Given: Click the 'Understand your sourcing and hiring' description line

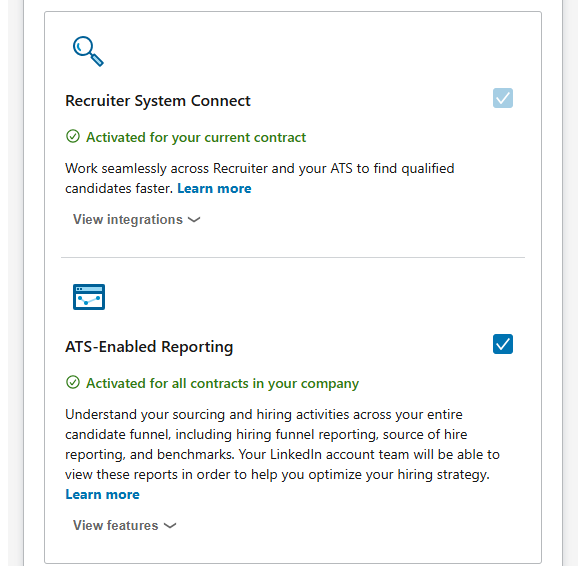Looking at the screenshot, I should (264, 414).
